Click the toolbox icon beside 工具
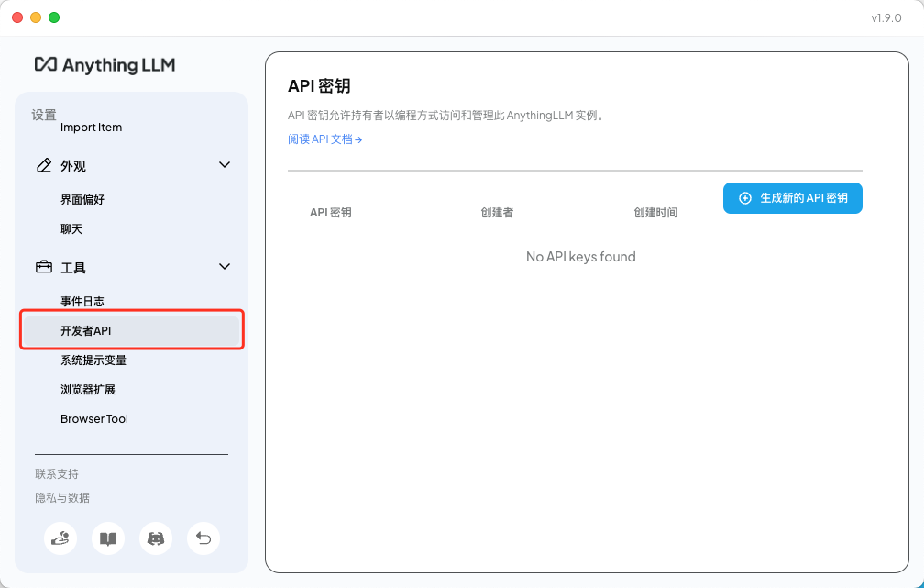924x588 pixels. point(44,267)
